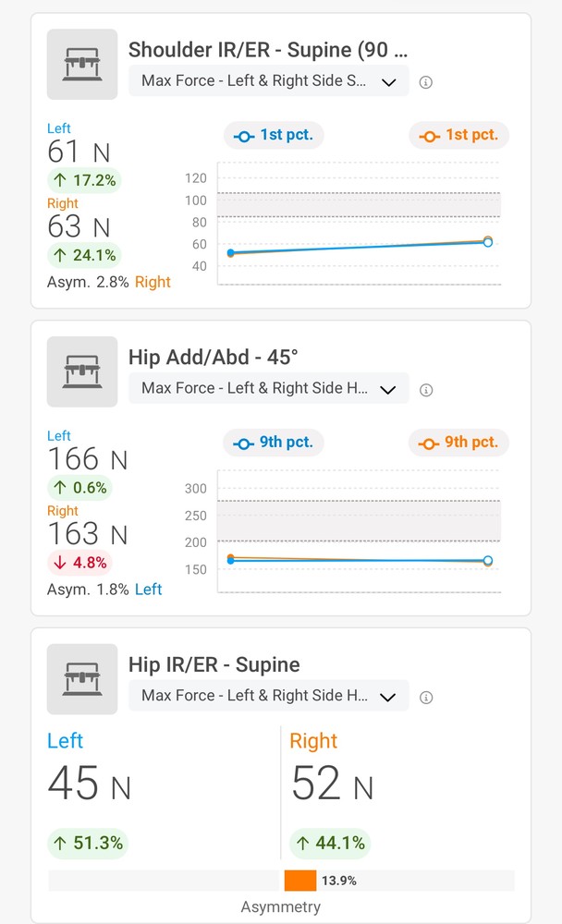Screen dimensions: 562x924
Task: Click the Hip IR/ER Supine device icon
Action: point(82,679)
